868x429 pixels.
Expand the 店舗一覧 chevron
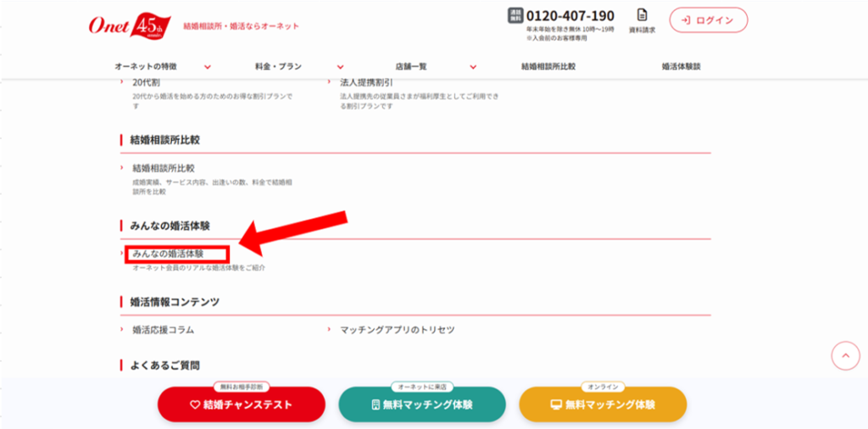(x=473, y=67)
